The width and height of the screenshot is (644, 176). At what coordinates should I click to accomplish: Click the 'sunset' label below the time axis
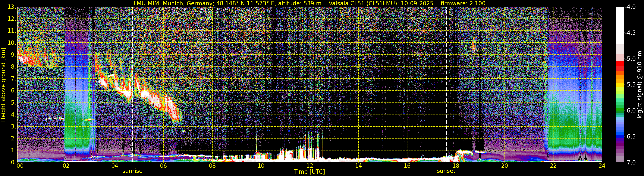[446, 171]
